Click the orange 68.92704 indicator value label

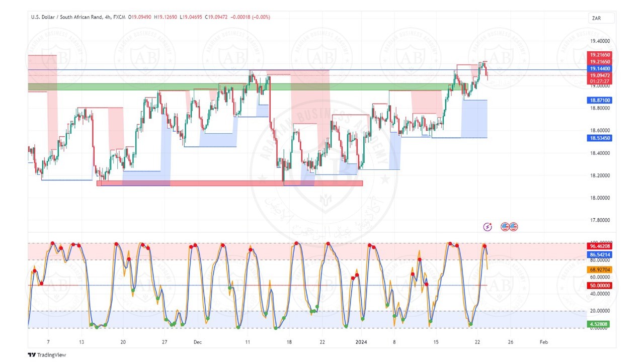tap(600, 270)
